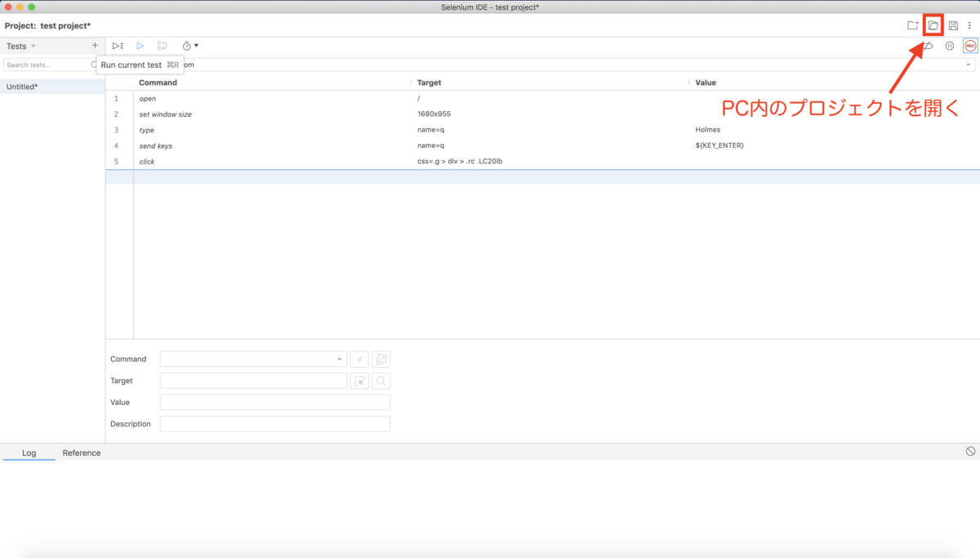Click the css=.g > div target cell
Viewport: 980px width, 558px height.
[x=460, y=162]
